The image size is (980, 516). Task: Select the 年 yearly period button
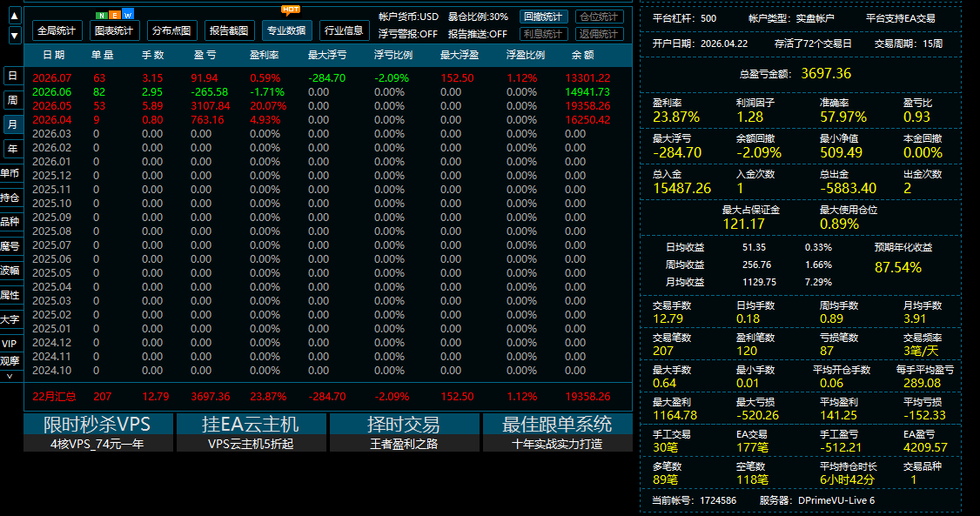coord(12,149)
